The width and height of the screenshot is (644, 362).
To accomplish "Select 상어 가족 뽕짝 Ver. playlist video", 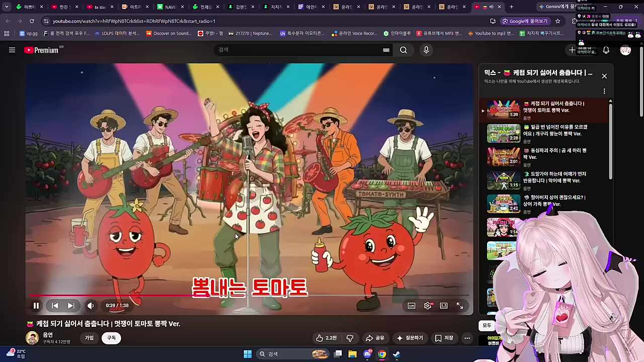I will pos(544,203).
